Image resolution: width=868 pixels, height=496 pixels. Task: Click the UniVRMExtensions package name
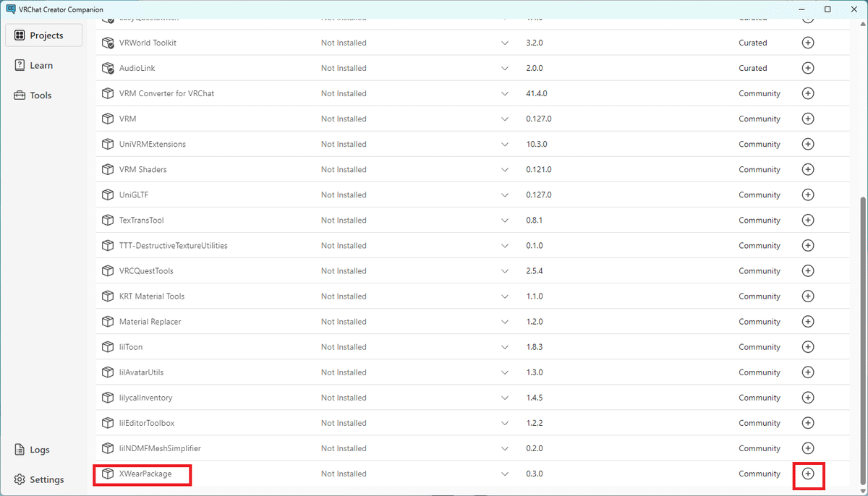point(153,144)
